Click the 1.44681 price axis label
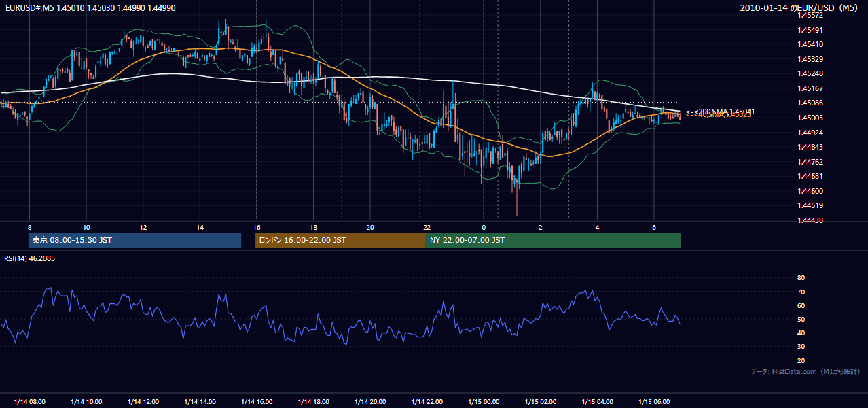 tap(810, 177)
